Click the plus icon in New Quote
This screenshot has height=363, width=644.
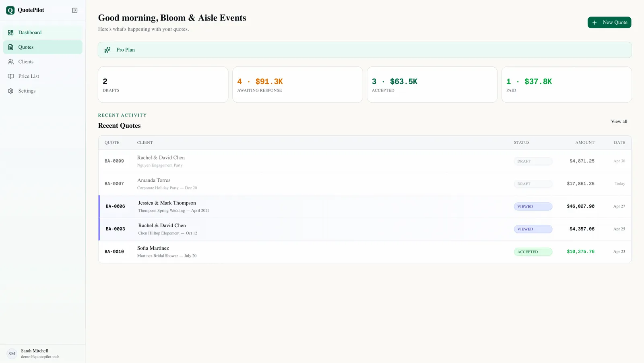pyautogui.click(x=594, y=23)
